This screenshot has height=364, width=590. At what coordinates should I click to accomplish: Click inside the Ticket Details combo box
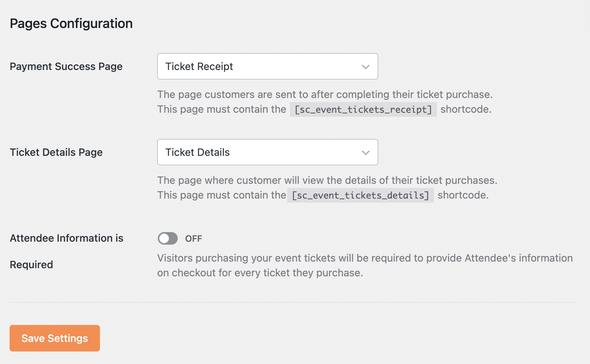(258, 152)
